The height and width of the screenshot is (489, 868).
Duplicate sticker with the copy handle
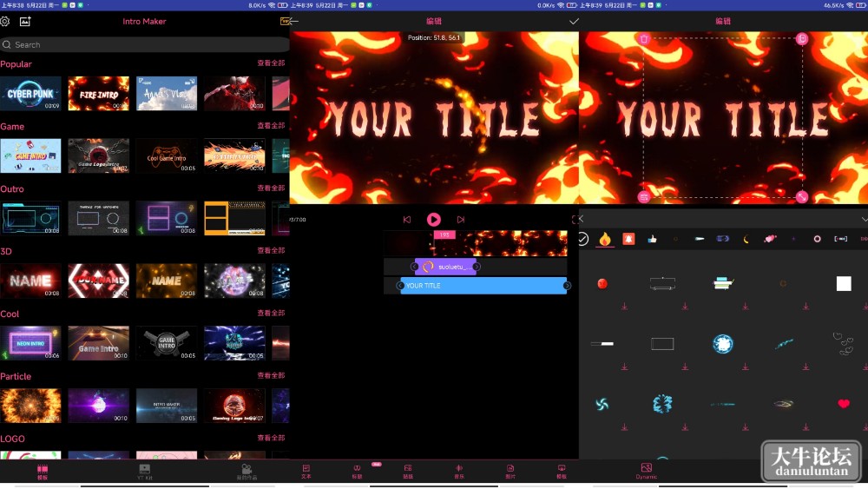(x=802, y=39)
